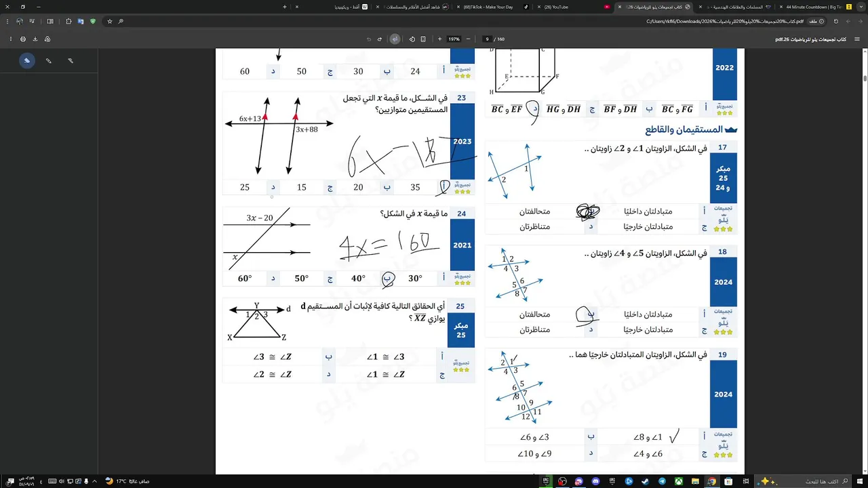Open the Extensions puzzle menu
Viewport: 868px width, 488px height.
point(68,21)
